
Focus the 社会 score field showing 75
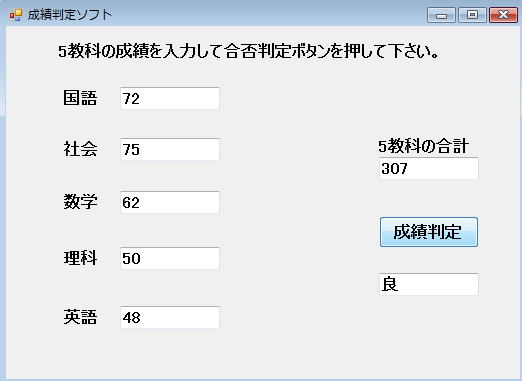click(x=170, y=149)
